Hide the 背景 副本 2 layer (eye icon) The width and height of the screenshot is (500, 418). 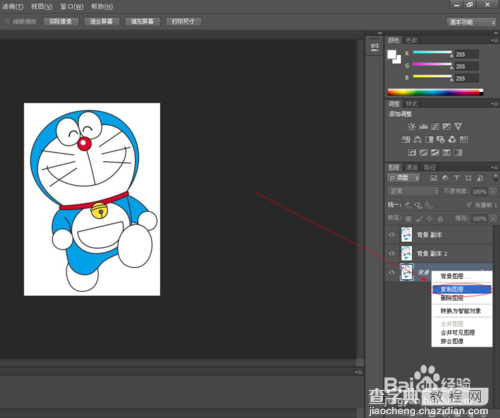(x=392, y=253)
